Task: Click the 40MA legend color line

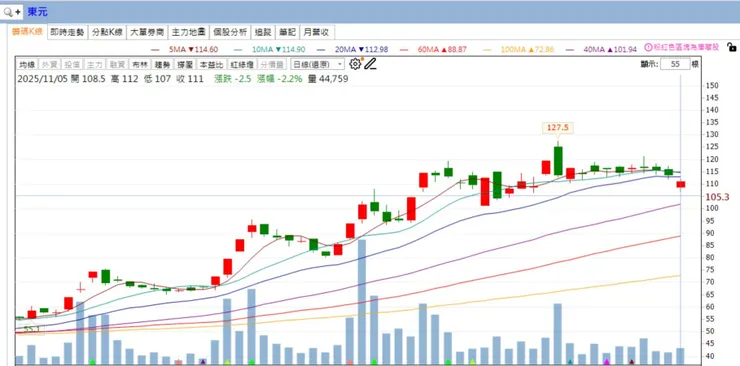Action: (570, 50)
